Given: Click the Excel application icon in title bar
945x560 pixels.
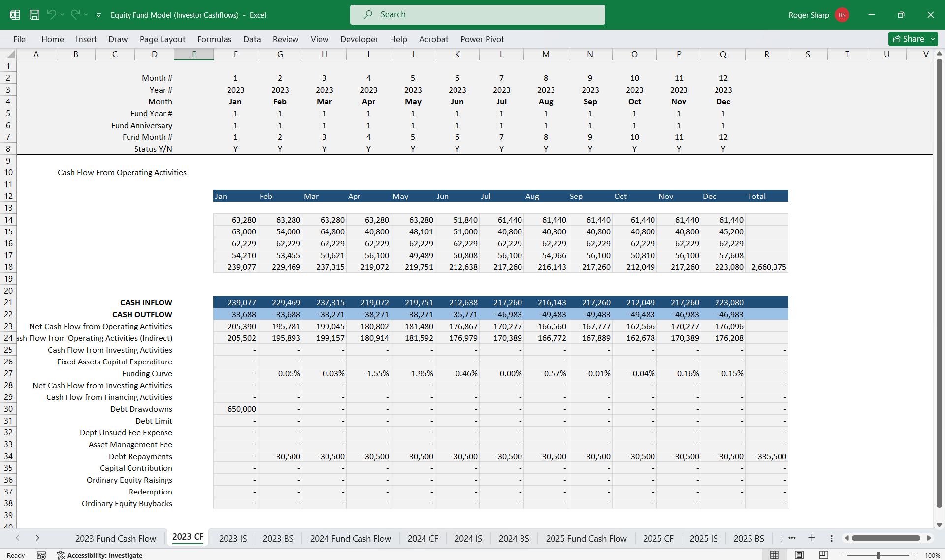Looking at the screenshot, I should click(x=15, y=15).
